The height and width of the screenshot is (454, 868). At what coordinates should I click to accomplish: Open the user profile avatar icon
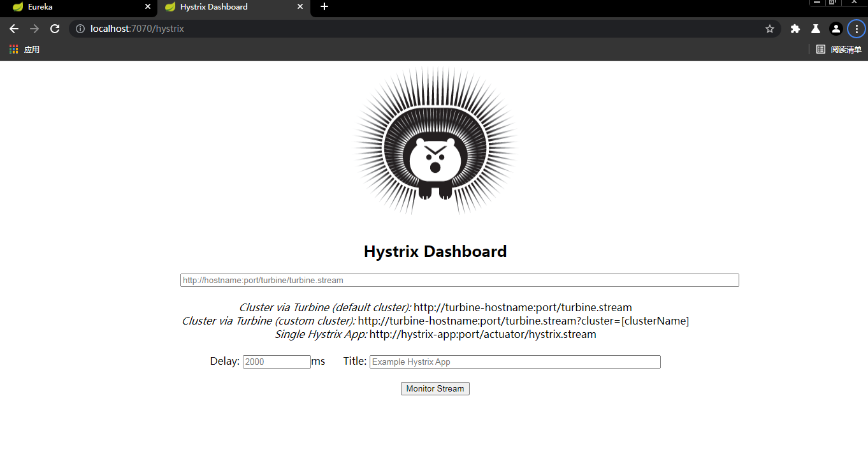tap(835, 29)
